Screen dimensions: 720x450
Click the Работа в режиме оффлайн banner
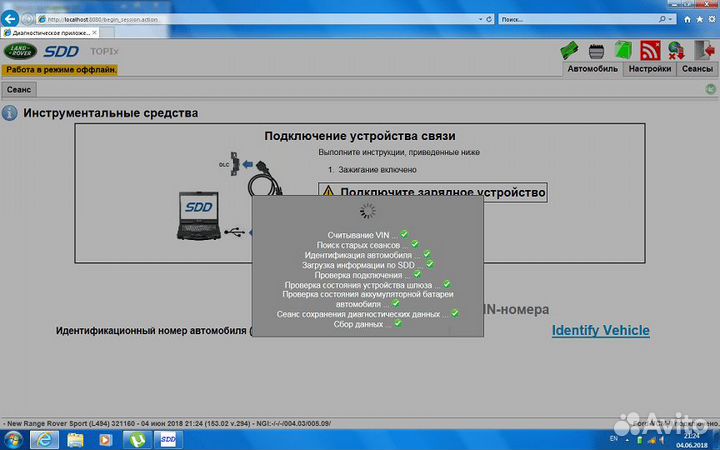click(60, 70)
